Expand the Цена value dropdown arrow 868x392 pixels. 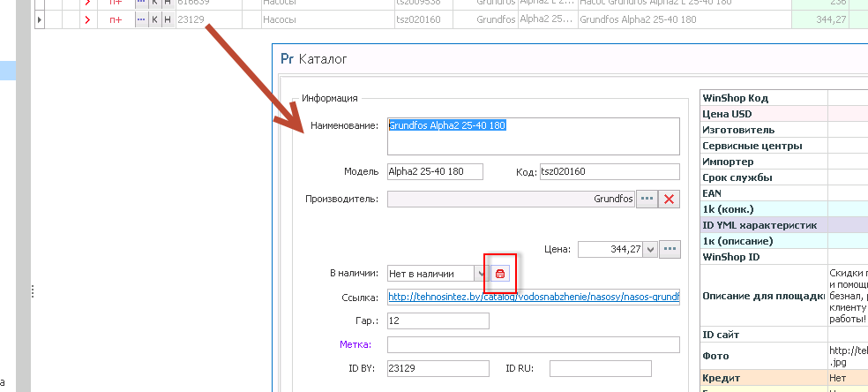[650, 250]
